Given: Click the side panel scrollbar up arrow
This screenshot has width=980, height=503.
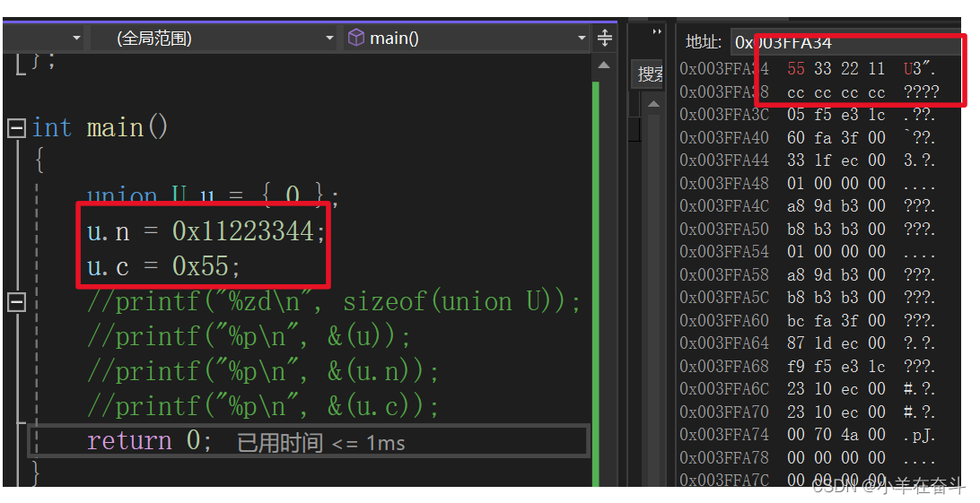Looking at the screenshot, I should (x=653, y=104).
